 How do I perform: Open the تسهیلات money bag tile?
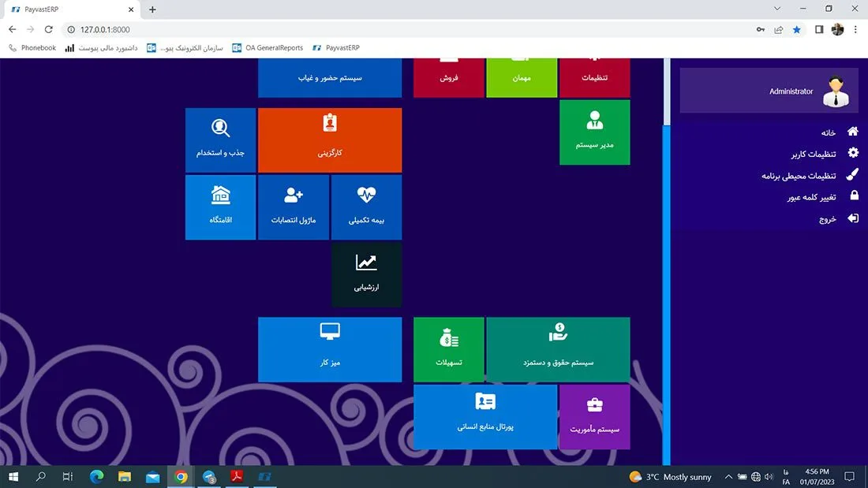pyautogui.click(x=449, y=349)
